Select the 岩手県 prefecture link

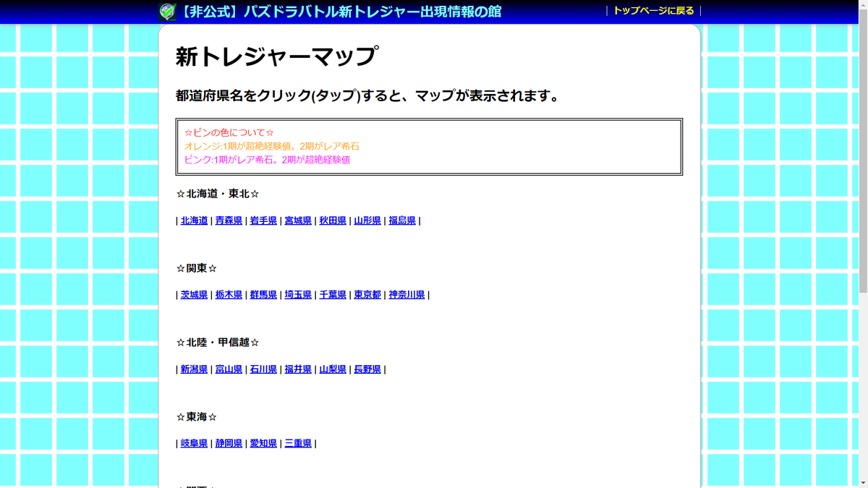coord(263,221)
